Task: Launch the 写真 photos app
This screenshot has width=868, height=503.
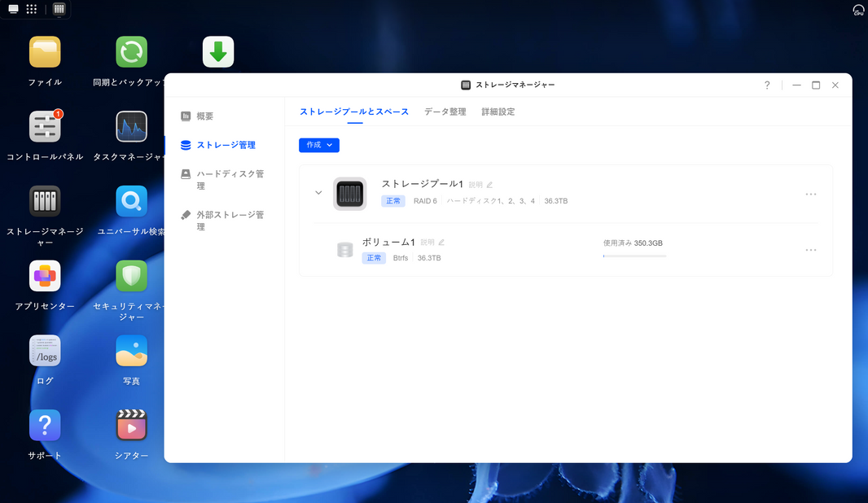Action: [131, 350]
